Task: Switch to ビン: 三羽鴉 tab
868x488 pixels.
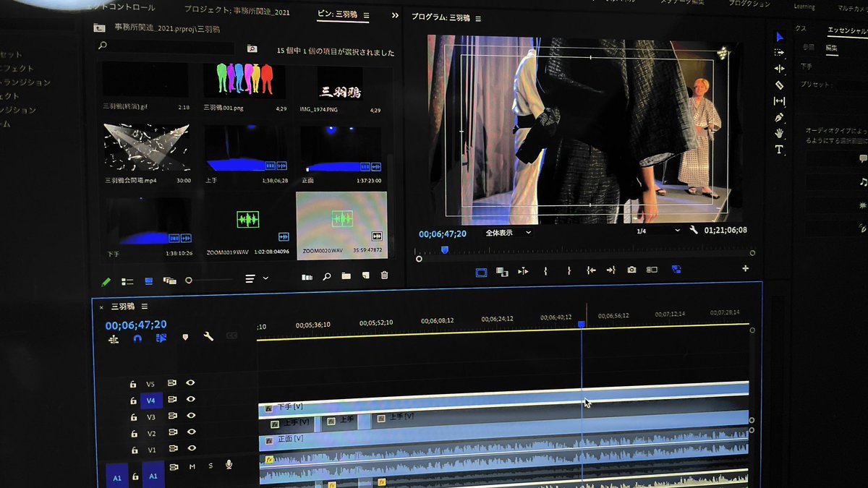Action: [338, 14]
